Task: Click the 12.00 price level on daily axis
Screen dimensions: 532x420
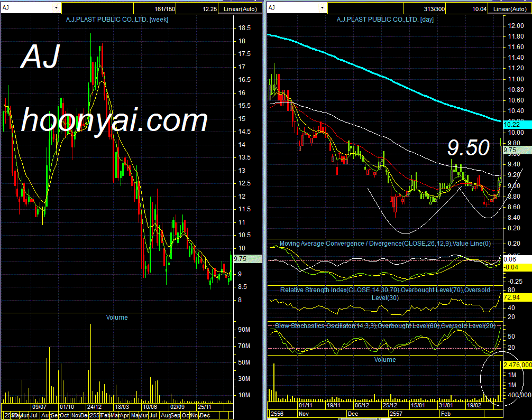Action: [x=516, y=26]
